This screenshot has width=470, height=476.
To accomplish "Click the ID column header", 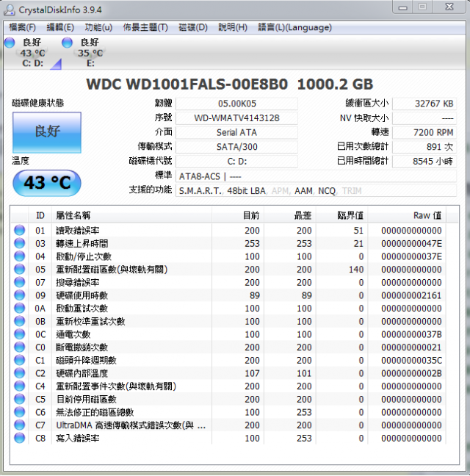I will [40, 215].
